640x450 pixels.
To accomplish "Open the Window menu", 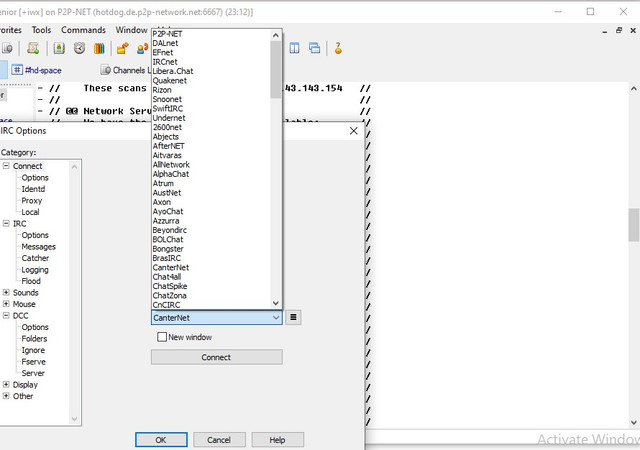I will pyautogui.click(x=131, y=30).
